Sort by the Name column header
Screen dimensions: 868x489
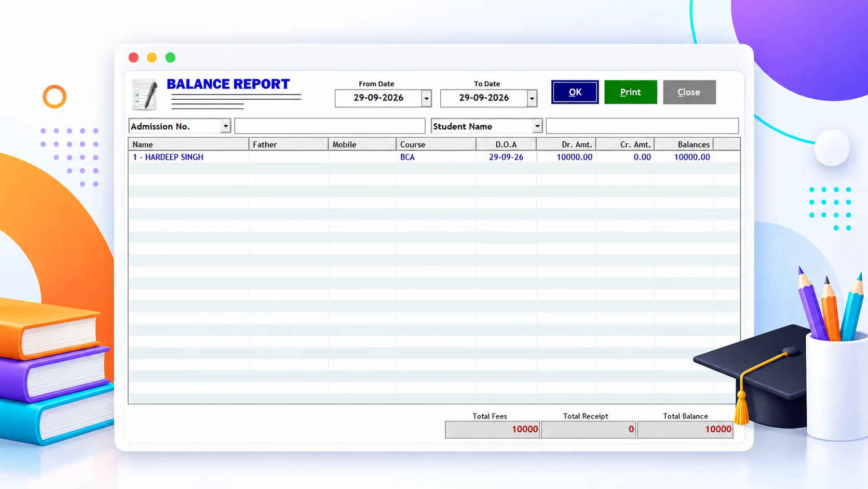click(x=188, y=144)
